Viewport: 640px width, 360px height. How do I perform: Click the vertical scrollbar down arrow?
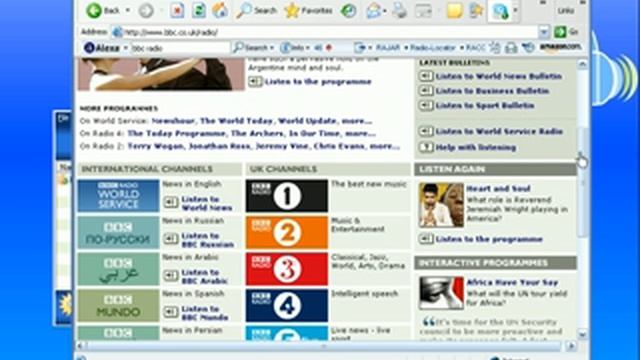coord(582,334)
